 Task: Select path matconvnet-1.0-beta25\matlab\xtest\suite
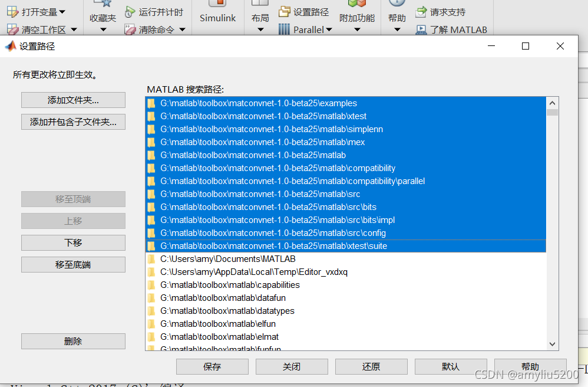coord(346,246)
